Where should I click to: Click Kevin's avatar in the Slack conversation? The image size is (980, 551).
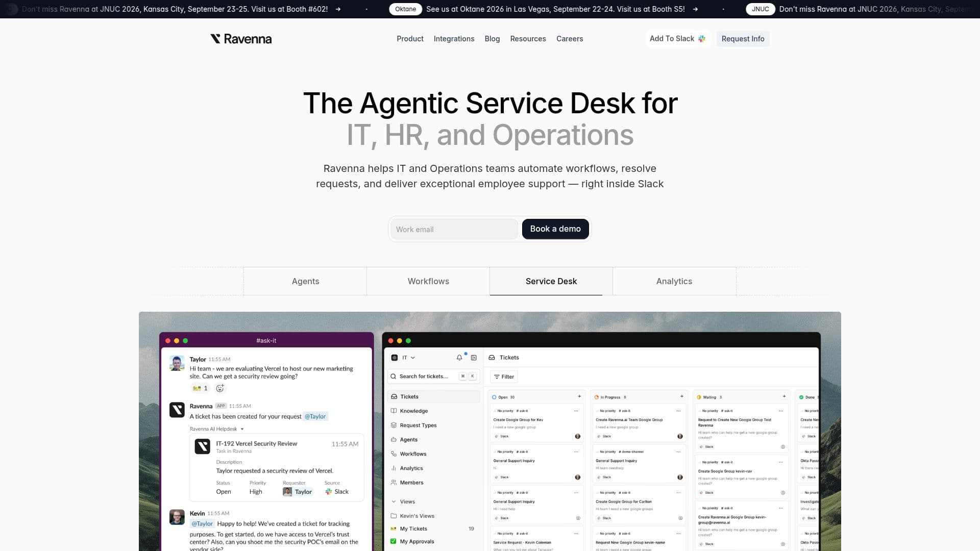tap(177, 517)
